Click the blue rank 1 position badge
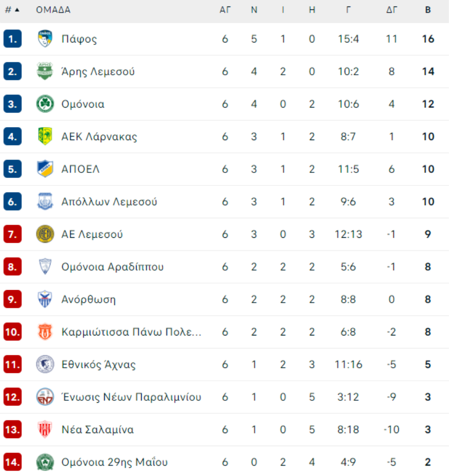 pos(12,38)
